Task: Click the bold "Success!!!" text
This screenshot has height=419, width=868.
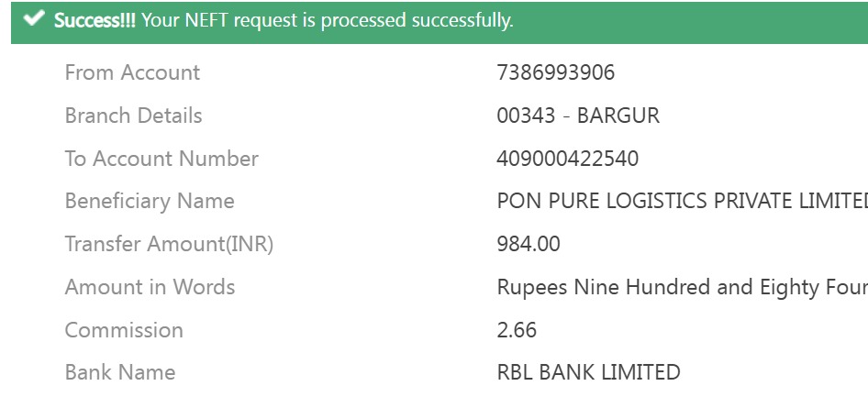Action: click(95, 20)
